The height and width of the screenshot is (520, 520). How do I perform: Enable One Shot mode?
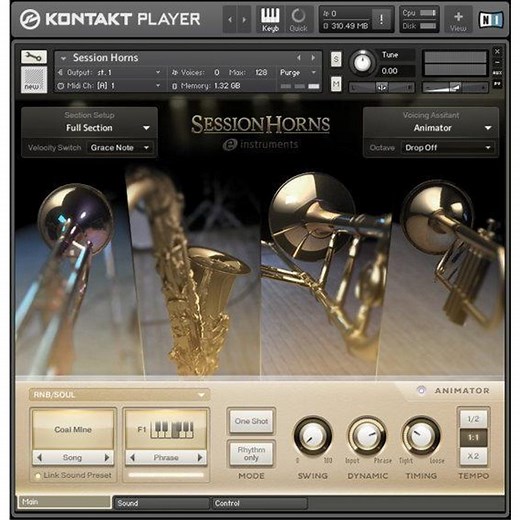(x=251, y=421)
